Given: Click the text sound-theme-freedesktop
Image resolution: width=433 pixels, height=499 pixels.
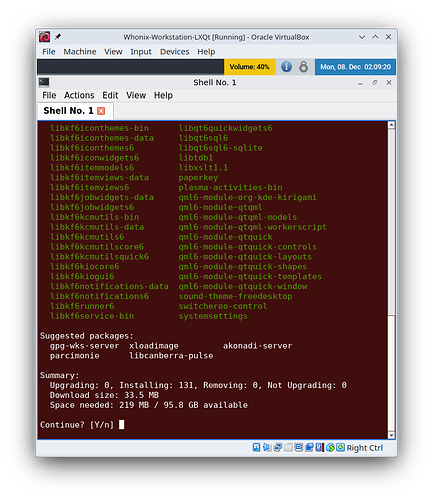Looking at the screenshot, I should click(x=235, y=296).
